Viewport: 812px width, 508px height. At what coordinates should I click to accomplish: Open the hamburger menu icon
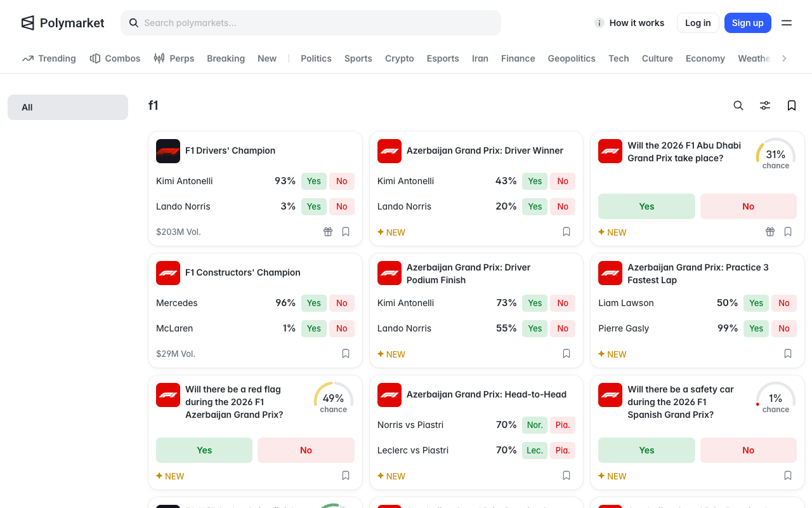[787, 23]
